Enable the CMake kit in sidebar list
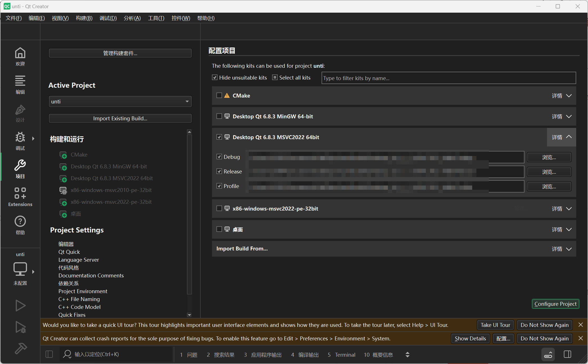 pos(63,155)
